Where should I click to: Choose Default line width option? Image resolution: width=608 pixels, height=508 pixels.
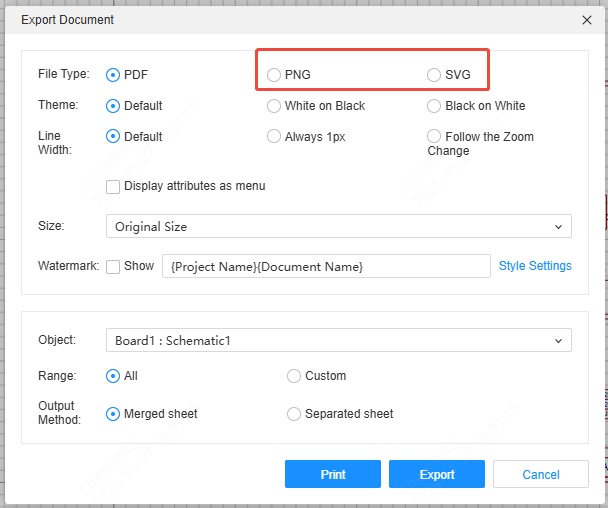(113, 137)
